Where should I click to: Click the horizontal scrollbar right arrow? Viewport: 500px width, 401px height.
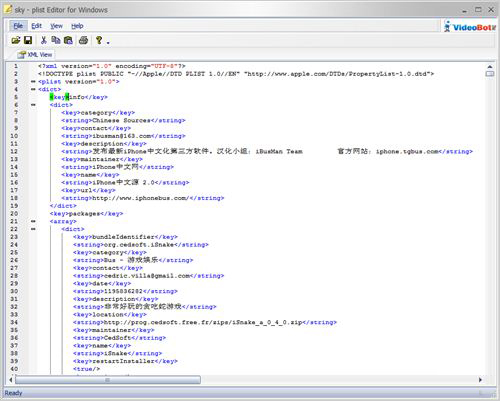pyautogui.click(x=480, y=380)
